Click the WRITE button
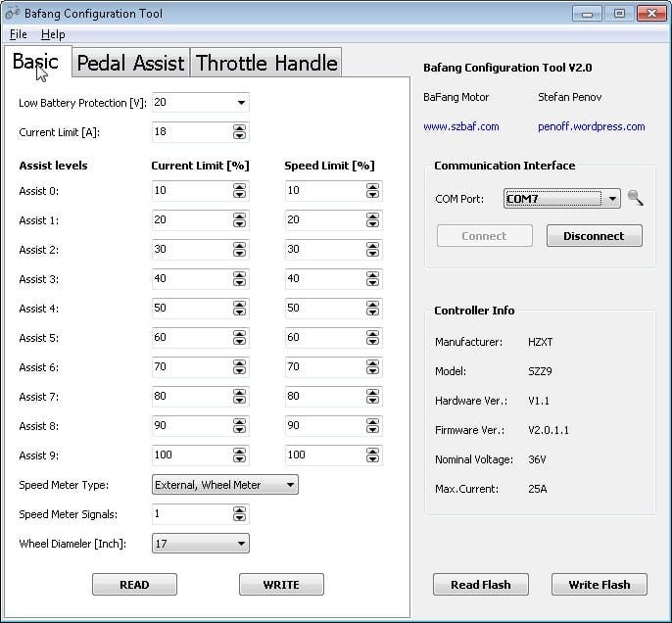Screen dimensions: 672x623 click(x=281, y=585)
